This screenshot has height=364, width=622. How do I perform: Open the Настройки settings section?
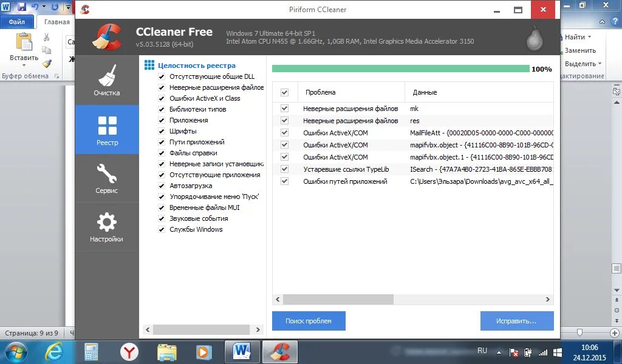click(107, 227)
